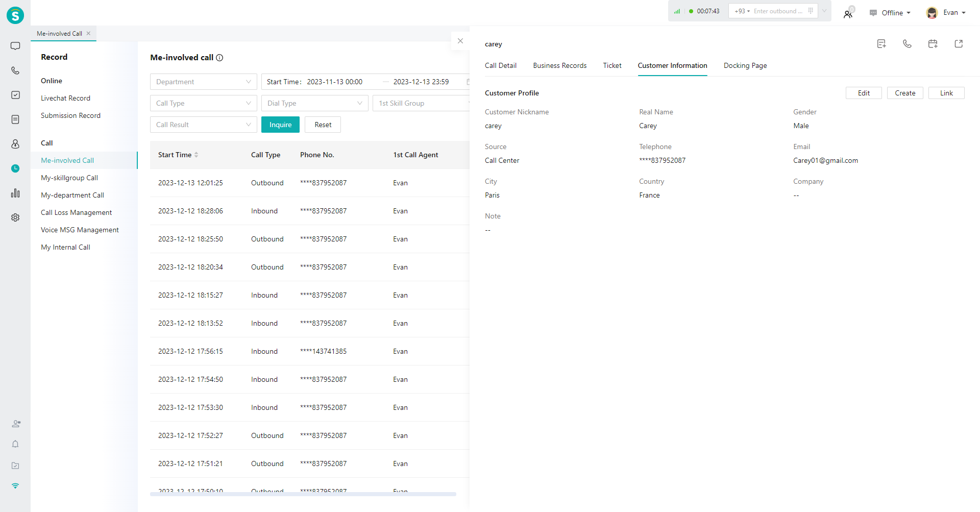This screenshot has width=980, height=512.
Task: Click the Create customer button
Action: pos(904,93)
